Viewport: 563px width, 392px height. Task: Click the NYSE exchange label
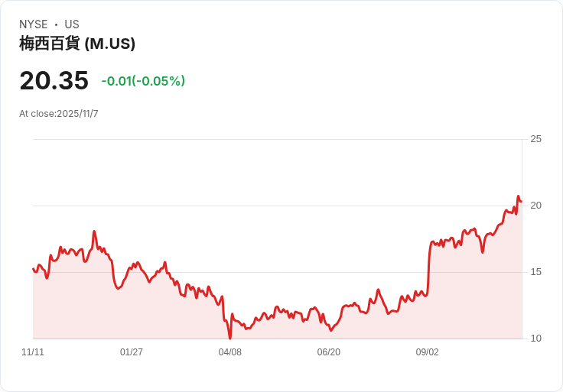(34, 24)
